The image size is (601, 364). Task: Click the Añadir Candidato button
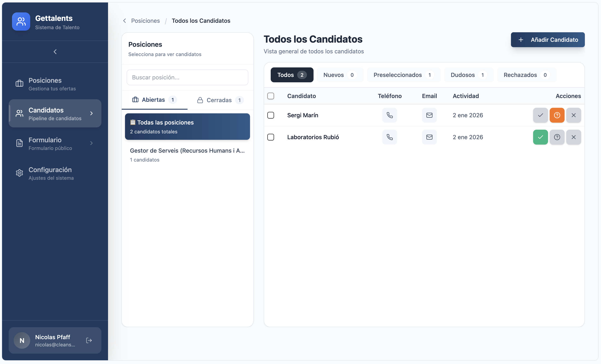pos(548,40)
